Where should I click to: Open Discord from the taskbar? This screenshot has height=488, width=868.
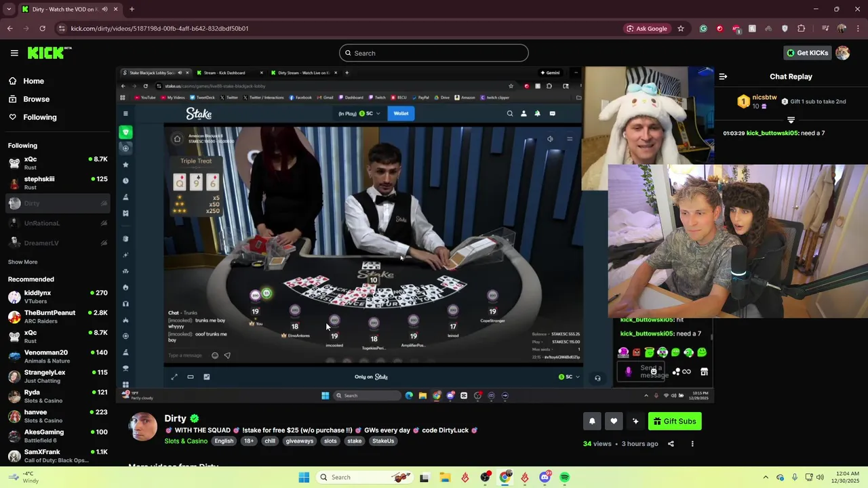[545, 477]
